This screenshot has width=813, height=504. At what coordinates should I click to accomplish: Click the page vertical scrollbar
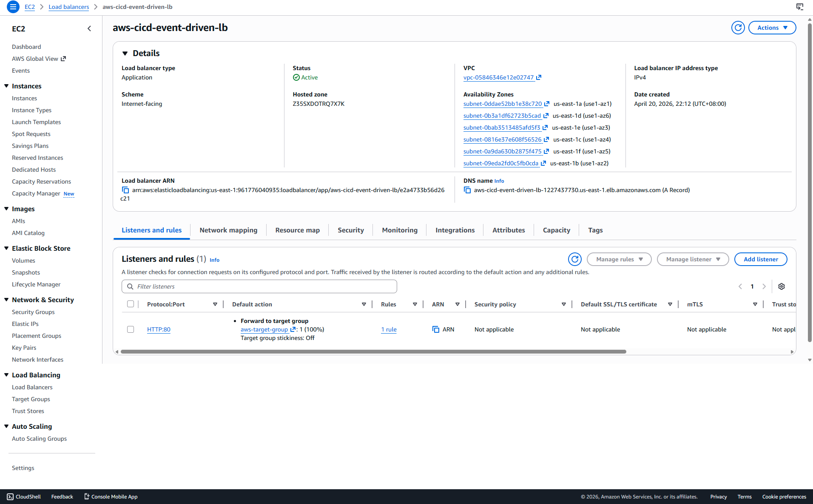point(810,183)
